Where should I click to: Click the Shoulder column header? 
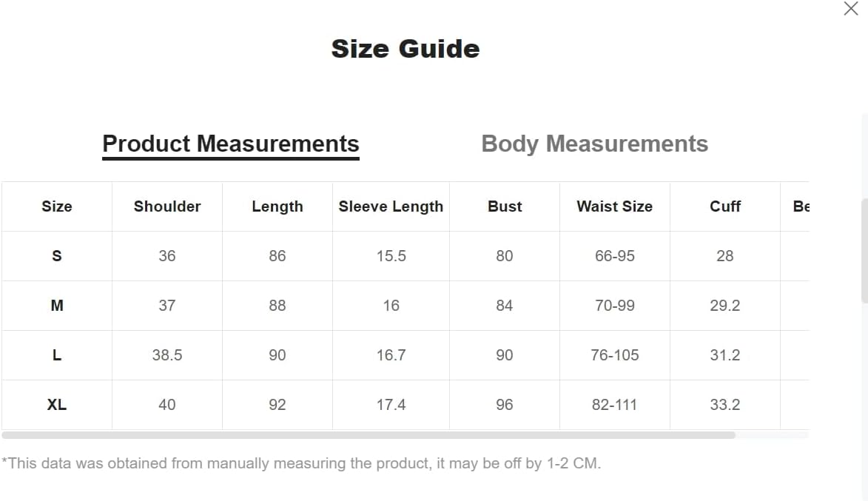coord(167,206)
